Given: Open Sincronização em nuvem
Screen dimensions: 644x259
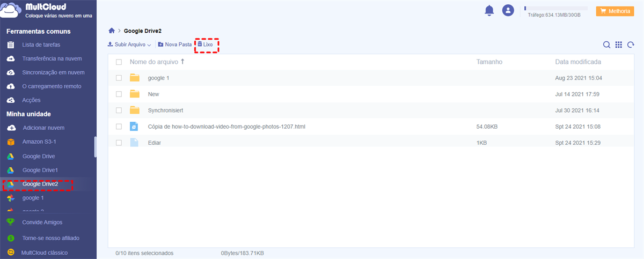Looking at the screenshot, I should (53, 72).
